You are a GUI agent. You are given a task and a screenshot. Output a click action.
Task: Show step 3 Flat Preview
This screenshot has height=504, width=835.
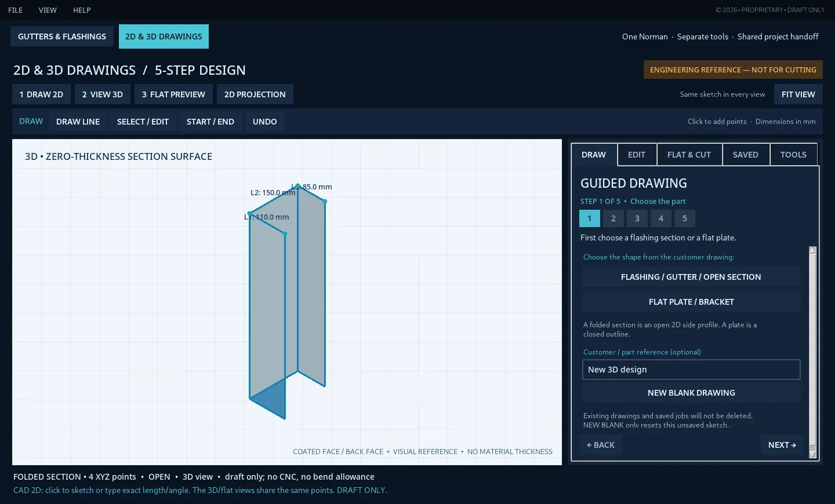click(x=173, y=94)
